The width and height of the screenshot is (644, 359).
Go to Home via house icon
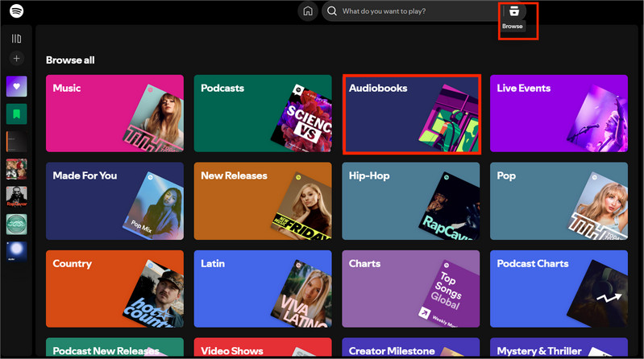click(308, 11)
